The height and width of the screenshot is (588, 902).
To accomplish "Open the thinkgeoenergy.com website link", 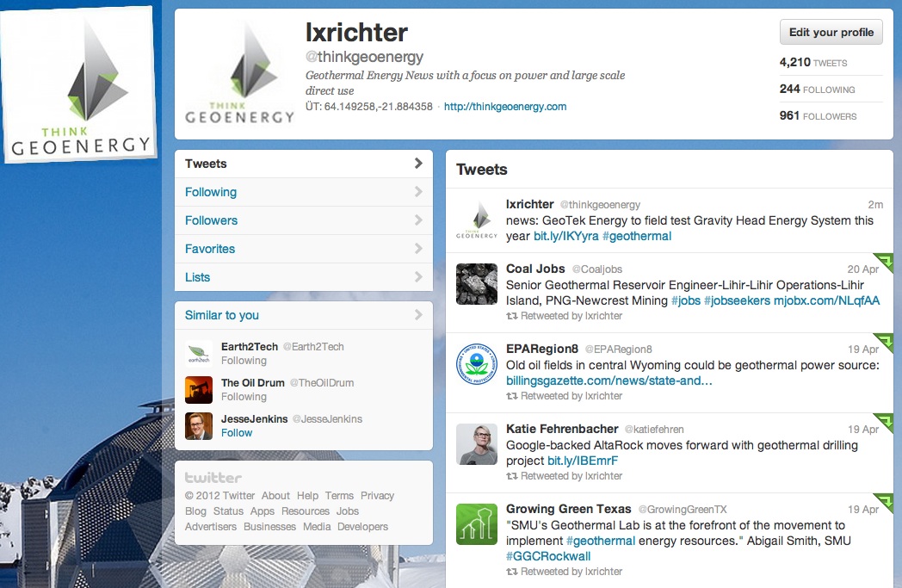I will coord(505,107).
